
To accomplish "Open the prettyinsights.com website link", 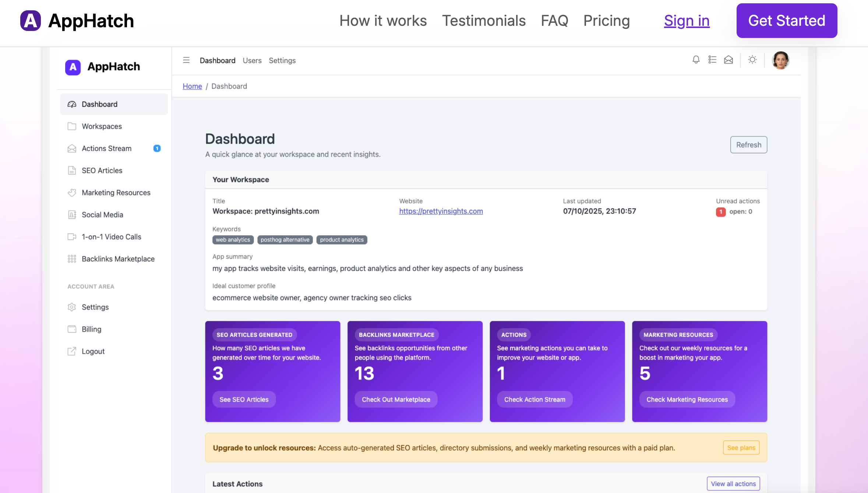I will tap(441, 211).
